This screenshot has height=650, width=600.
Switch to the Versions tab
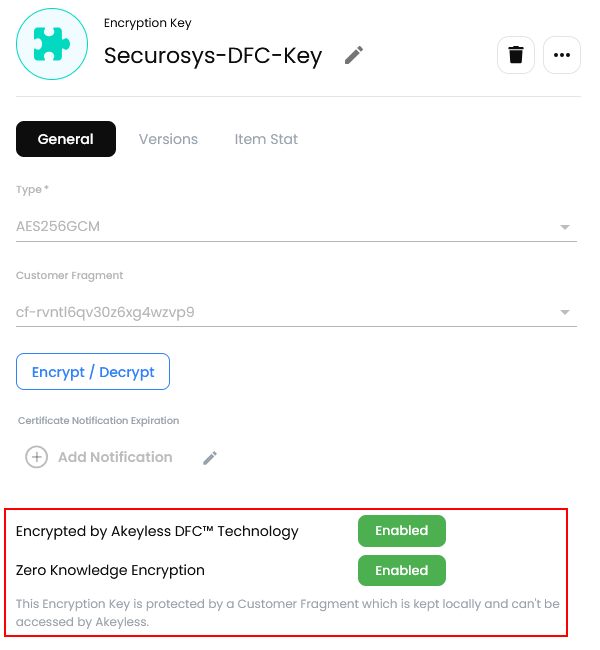pyautogui.click(x=168, y=139)
